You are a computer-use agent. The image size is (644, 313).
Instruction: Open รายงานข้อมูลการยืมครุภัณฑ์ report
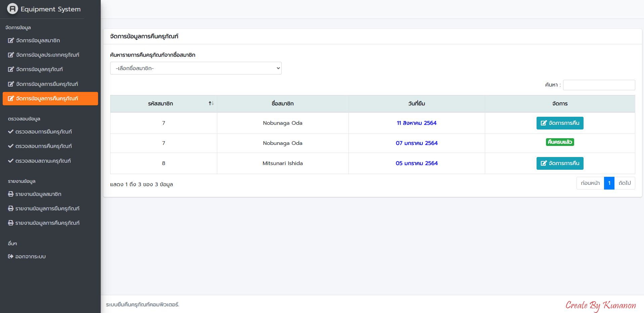(47, 209)
